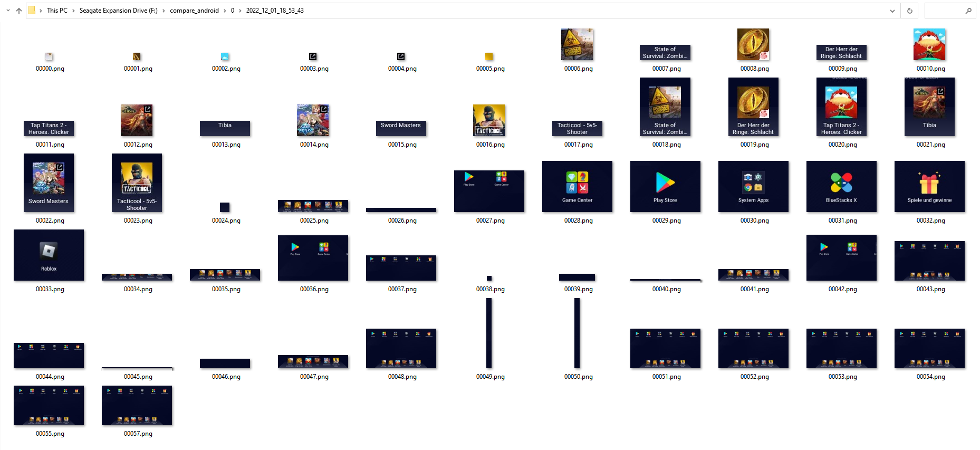Click the 0 folder in the breadcrumb
This screenshot has height=450, width=980.
click(233, 11)
